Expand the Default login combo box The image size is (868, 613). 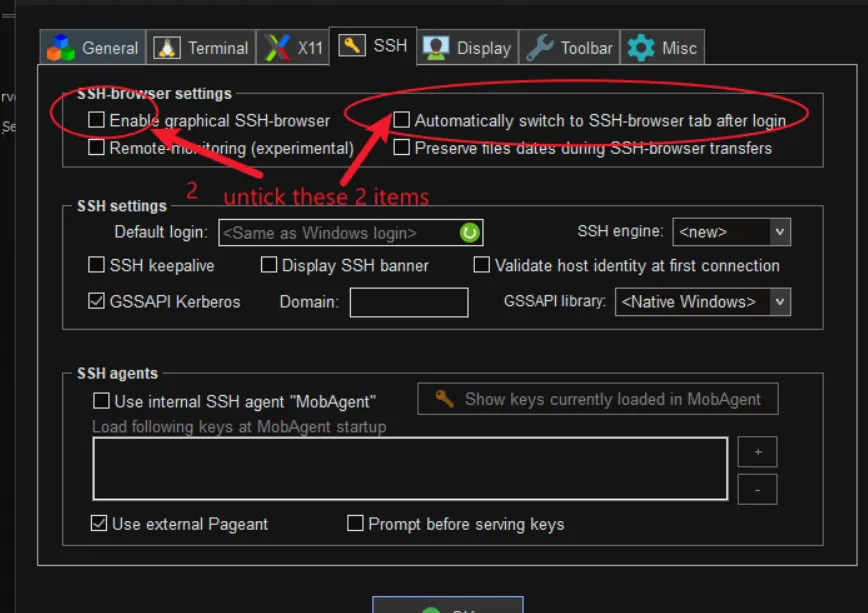340,232
